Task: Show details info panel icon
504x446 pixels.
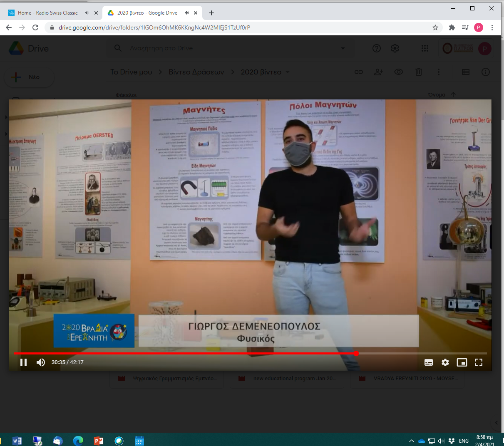Action: click(486, 72)
